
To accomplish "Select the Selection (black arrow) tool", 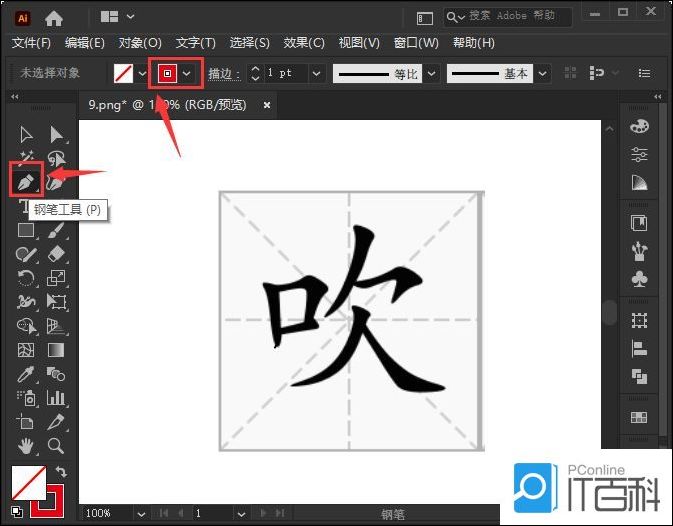I will tap(26, 134).
